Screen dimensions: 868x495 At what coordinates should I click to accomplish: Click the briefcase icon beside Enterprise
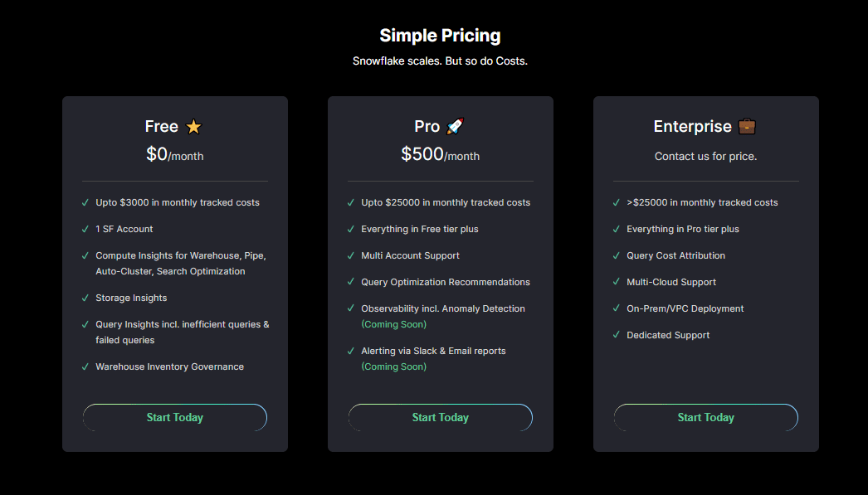745,126
